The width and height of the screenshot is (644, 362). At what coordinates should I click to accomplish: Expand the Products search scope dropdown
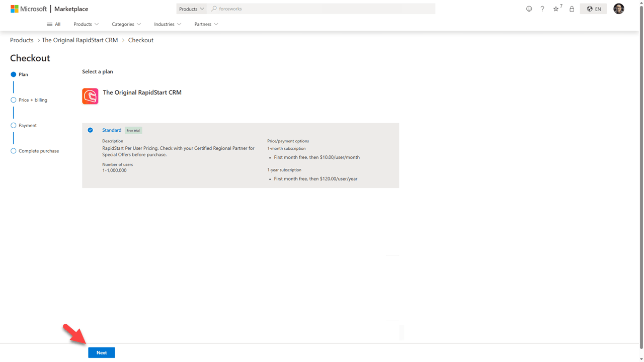coord(191,9)
